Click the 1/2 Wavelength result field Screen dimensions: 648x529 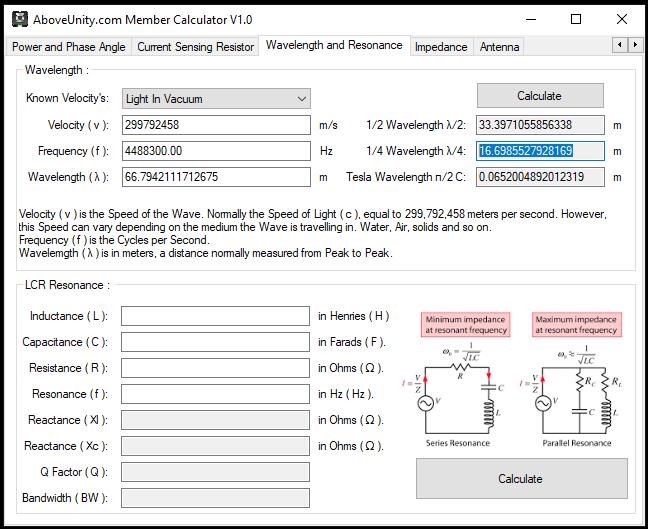pyautogui.click(x=540, y=125)
